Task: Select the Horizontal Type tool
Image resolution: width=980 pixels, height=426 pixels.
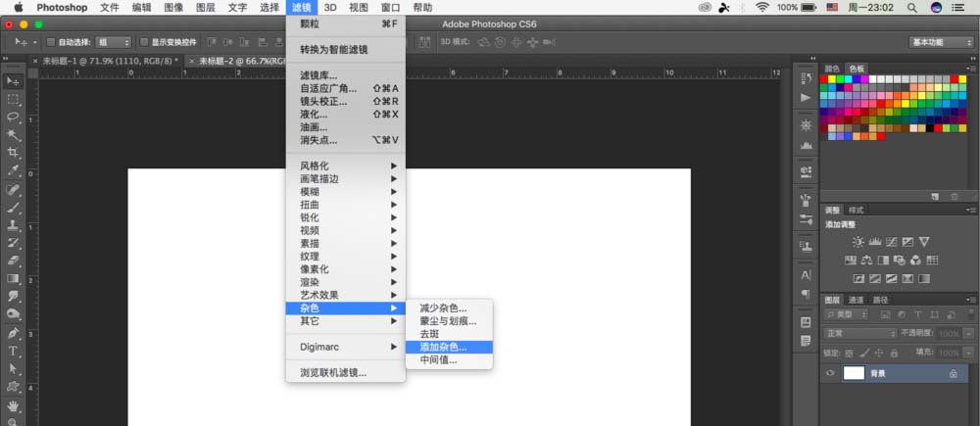Action: [x=13, y=351]
